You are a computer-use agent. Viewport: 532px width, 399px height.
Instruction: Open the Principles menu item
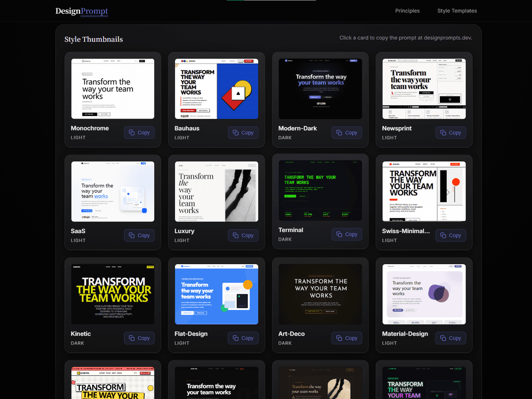click(x=407, y=11)
